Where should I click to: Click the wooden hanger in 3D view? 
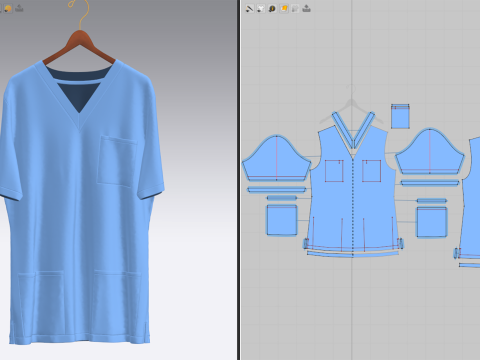coord(79,48)
